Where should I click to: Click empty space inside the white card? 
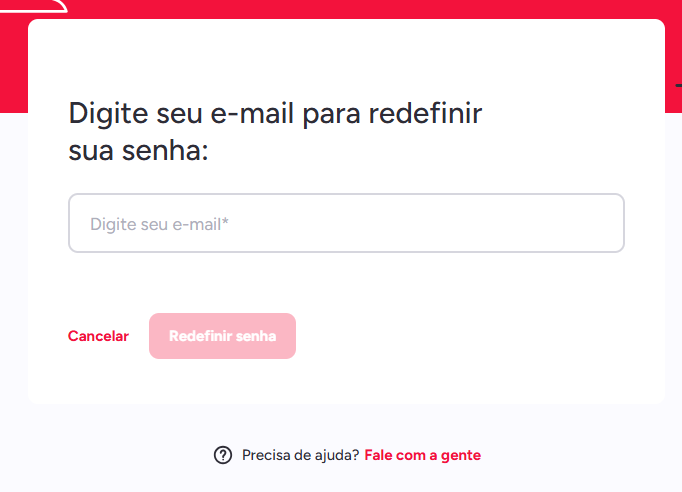point(480,340)
